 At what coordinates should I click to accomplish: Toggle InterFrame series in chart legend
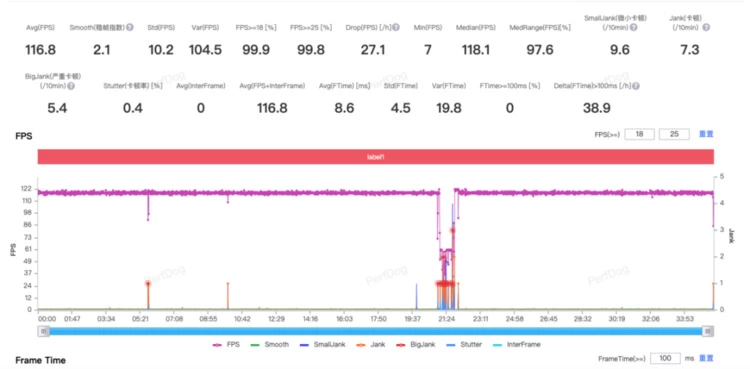517,344
